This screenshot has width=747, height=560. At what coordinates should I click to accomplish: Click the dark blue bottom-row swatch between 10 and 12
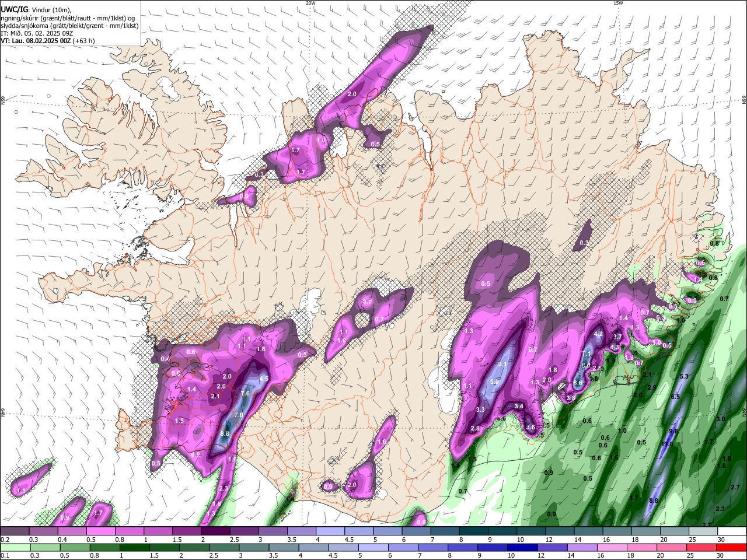point(522,548)
